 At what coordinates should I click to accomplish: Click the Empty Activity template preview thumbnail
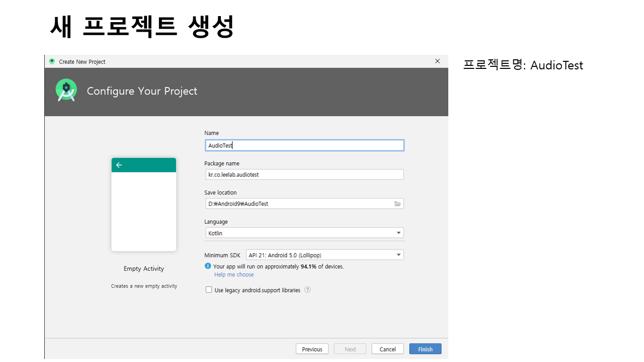[144, 205]
